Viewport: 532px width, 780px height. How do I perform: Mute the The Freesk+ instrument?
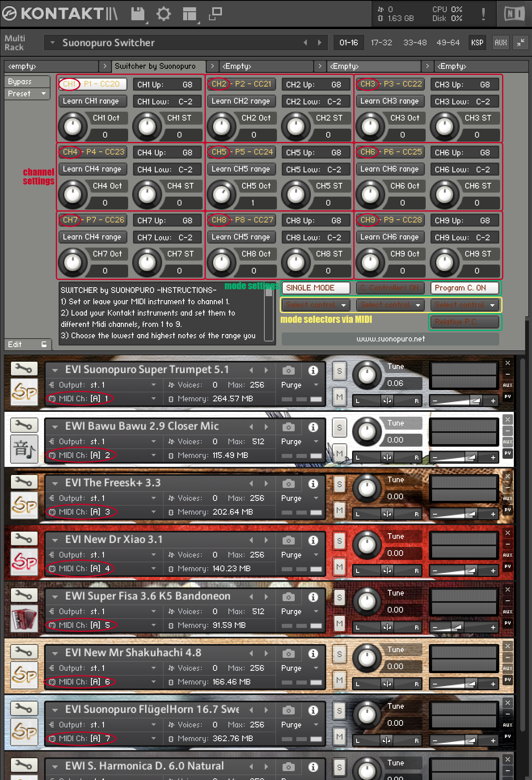[339, 510]
